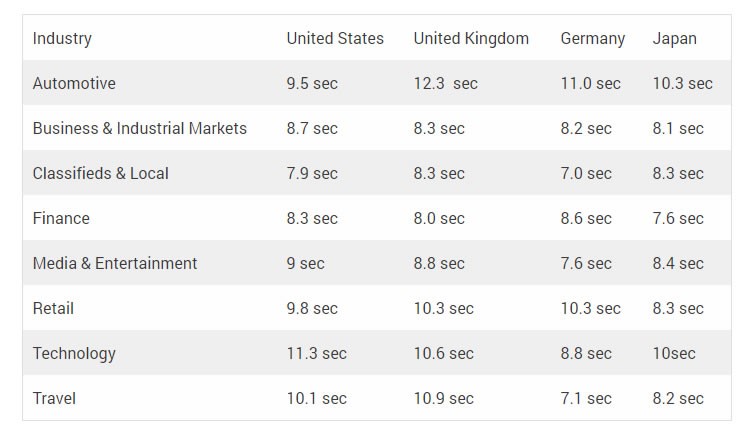Click Business & Industrial Markets row label
The width and height of the screenshot is (750, 435).
[x=140, y=128]
